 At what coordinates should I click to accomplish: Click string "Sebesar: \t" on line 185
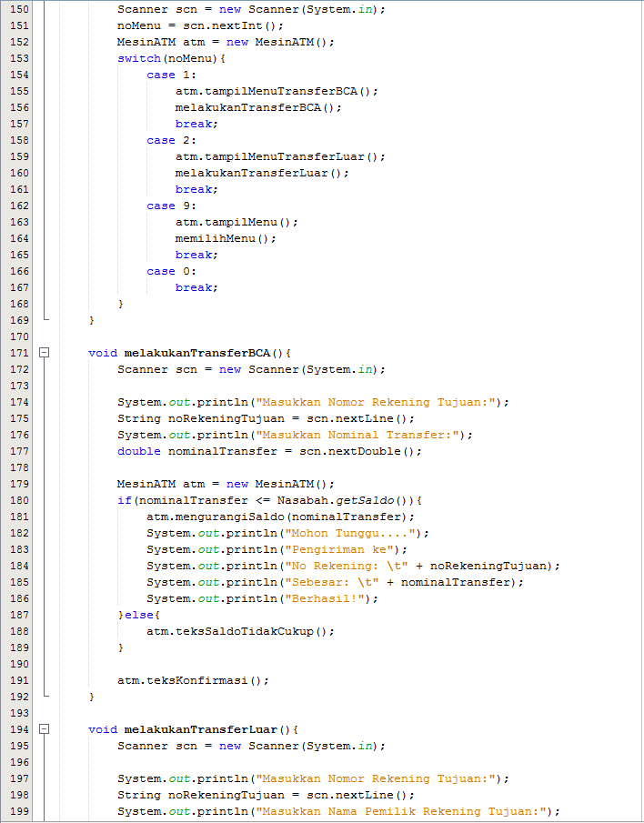click(x=331, y=582)
